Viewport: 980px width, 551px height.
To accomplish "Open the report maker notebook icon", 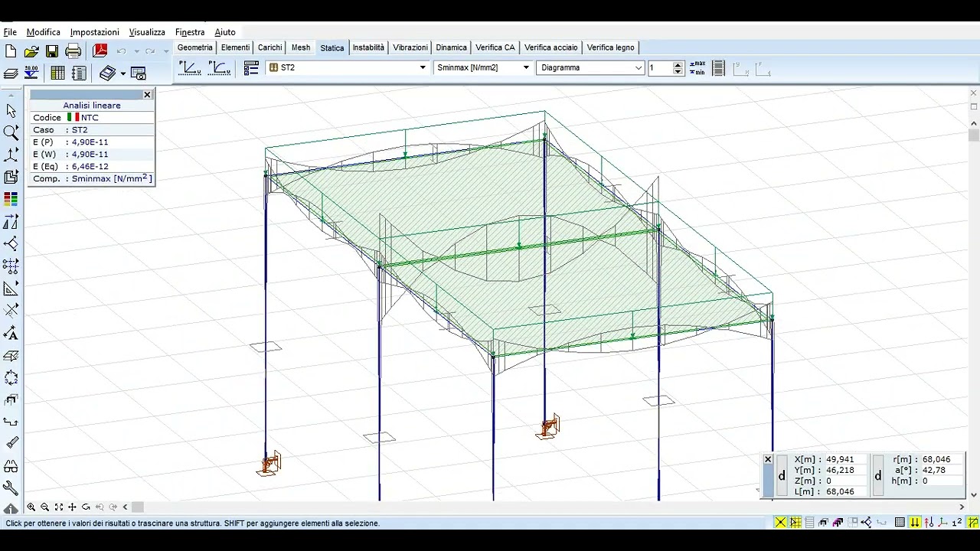I will 79,73.
